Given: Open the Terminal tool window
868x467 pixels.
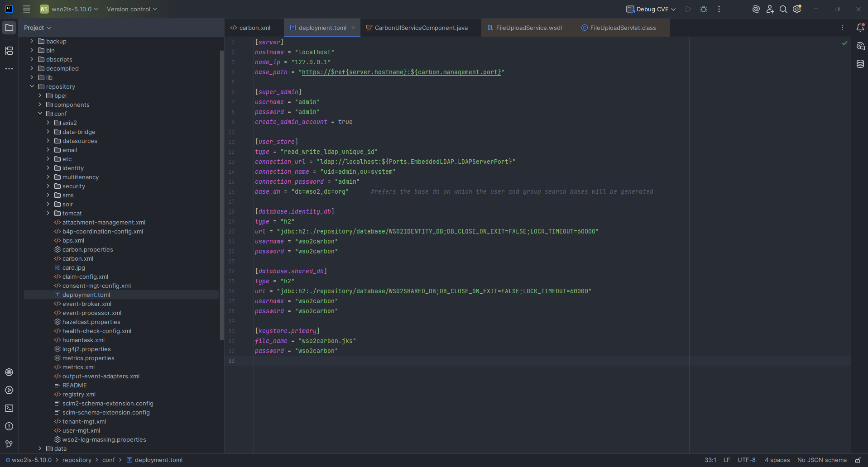Looking at the screenshot, I should click(9, 408).
